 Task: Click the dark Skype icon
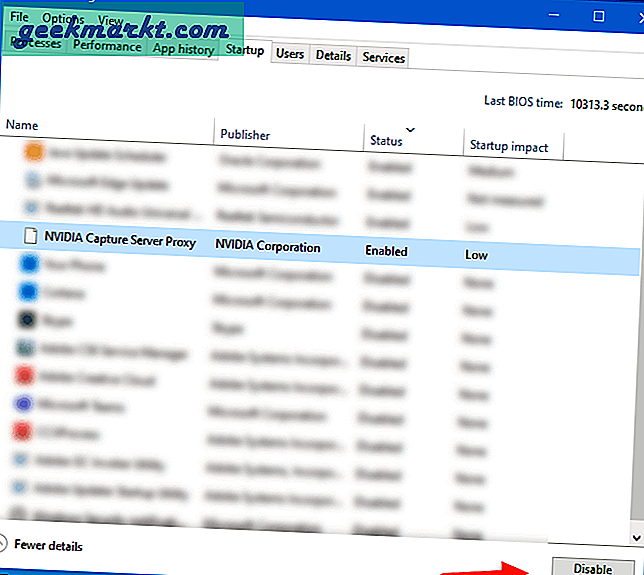[x=29, y=320]
